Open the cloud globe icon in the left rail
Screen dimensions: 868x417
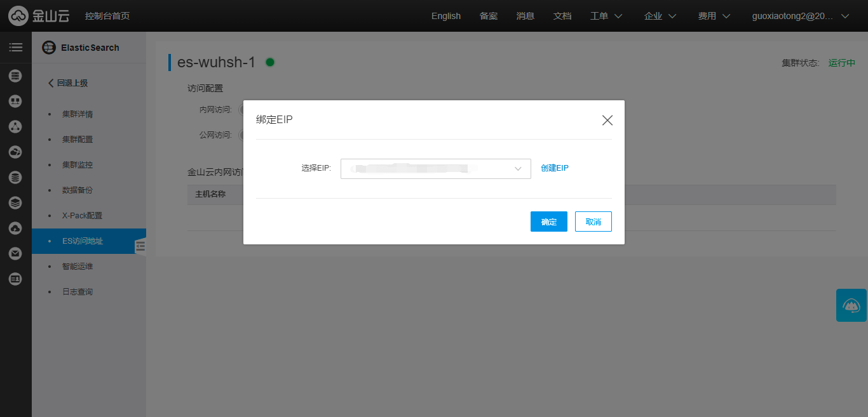(15, 152)
